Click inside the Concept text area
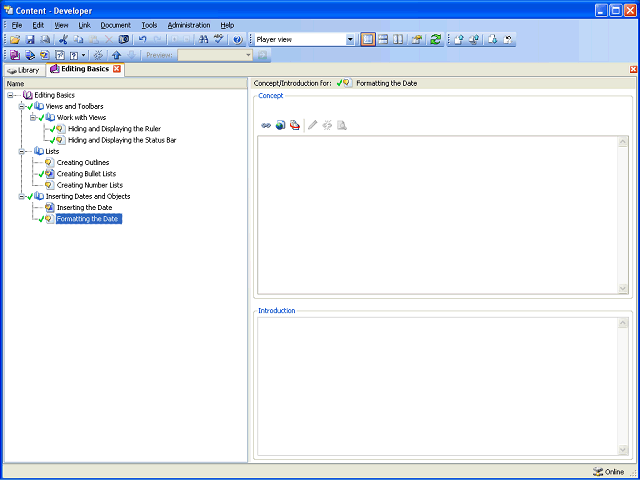640x480 pixels. pos(438,215)
